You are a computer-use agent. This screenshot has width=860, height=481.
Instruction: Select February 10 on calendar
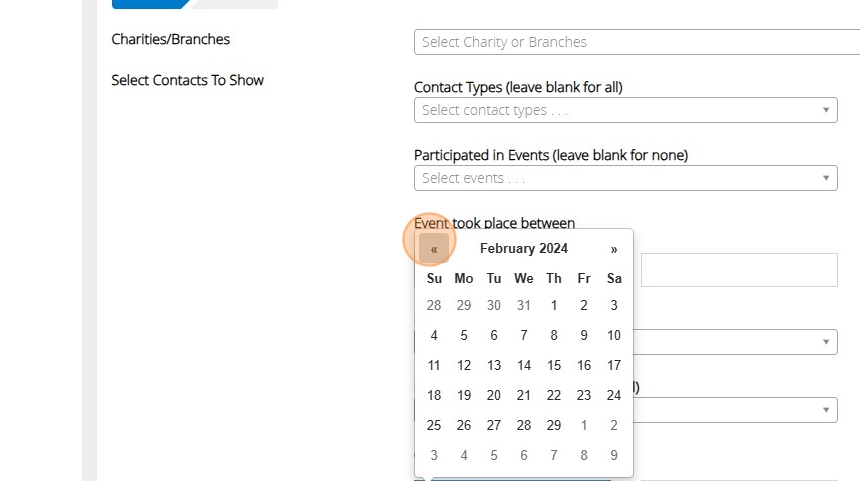tap(614, 336)
